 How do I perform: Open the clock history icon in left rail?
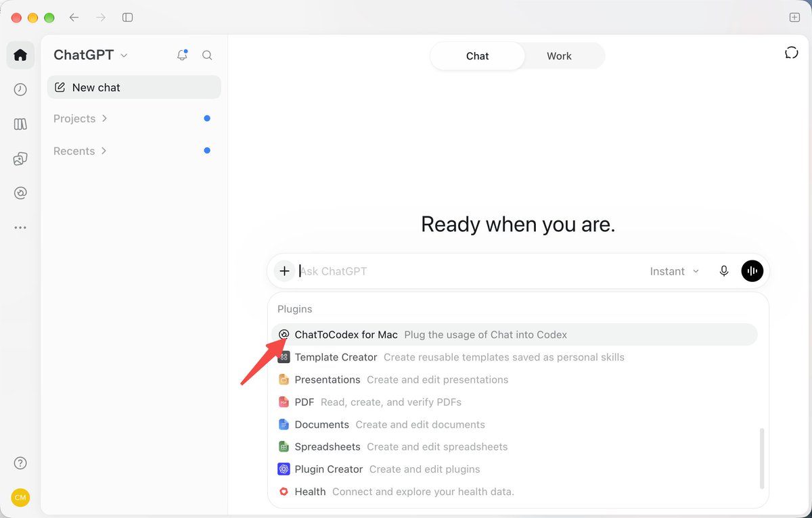20,90
